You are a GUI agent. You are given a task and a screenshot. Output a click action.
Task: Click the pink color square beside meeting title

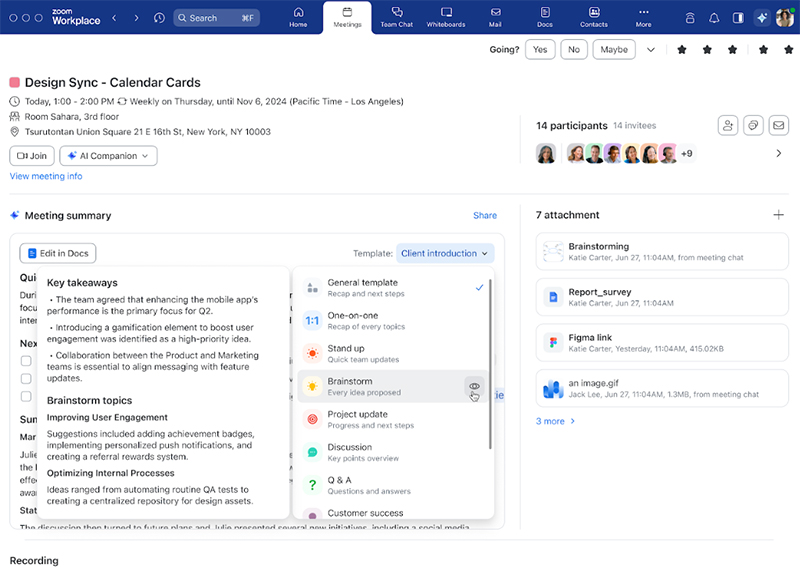(15, 83)
